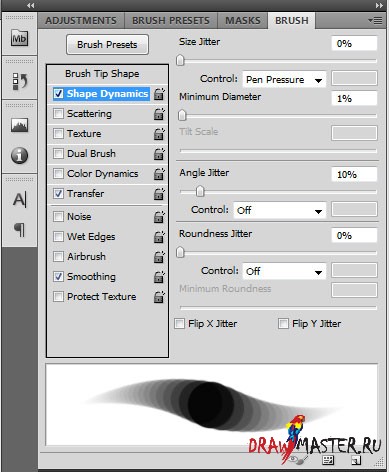Open Size Jitter Control dropdown (Pen Pressure)
This screenshot has height=472, width=389.
[x=284, y=80]
